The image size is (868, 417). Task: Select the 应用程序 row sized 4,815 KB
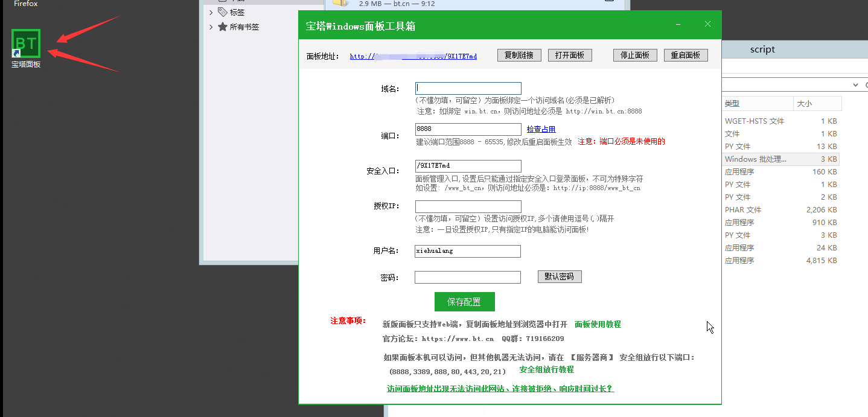(x=781, y=260)
